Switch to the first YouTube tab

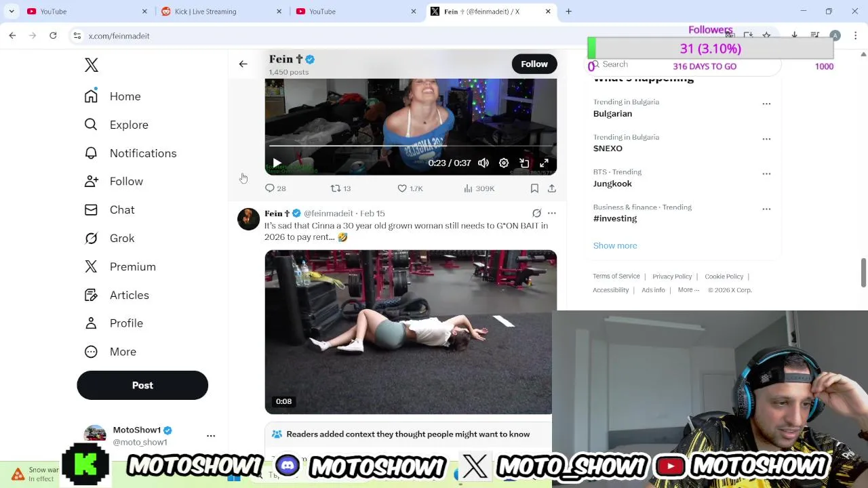[x=87, y=12]
